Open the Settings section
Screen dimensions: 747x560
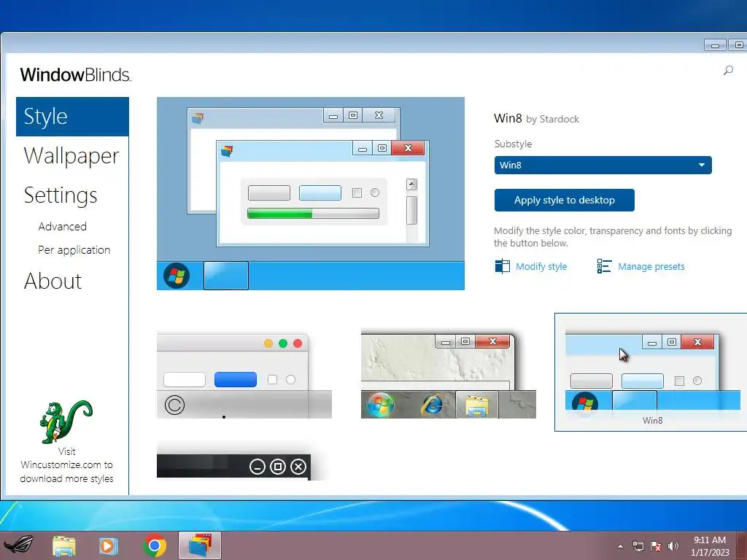(61, 195)
